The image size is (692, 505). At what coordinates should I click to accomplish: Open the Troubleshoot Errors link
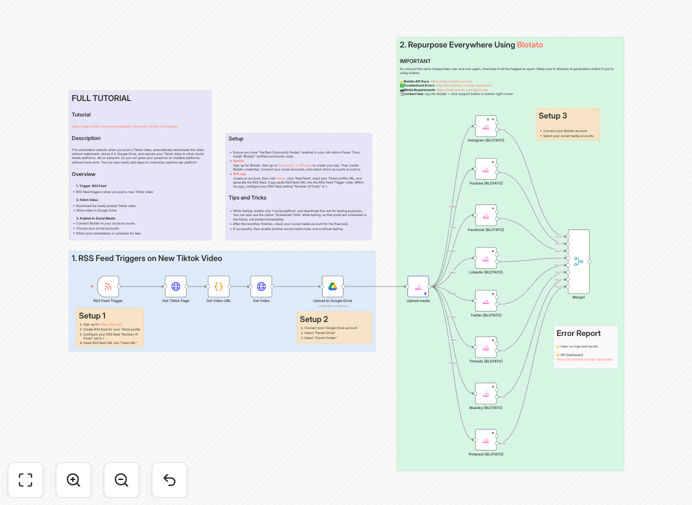click(464, 86)
